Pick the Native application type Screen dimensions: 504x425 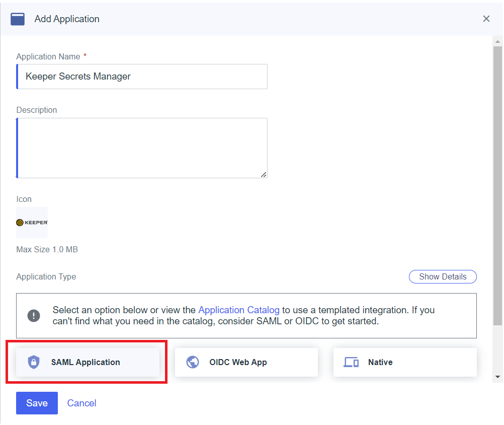pyautogui.click(x=404, y=362)
